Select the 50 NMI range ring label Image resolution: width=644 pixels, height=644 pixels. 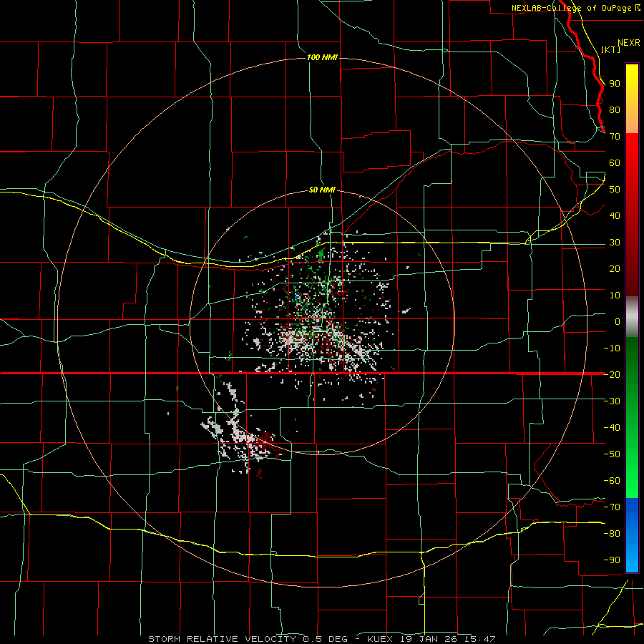(x=322, y=190)
